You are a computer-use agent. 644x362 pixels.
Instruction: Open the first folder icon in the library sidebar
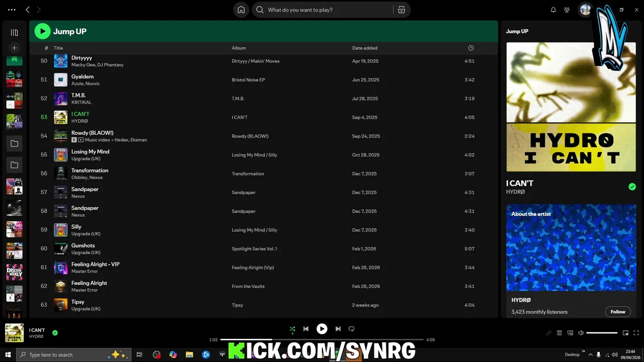pos(14,144)
